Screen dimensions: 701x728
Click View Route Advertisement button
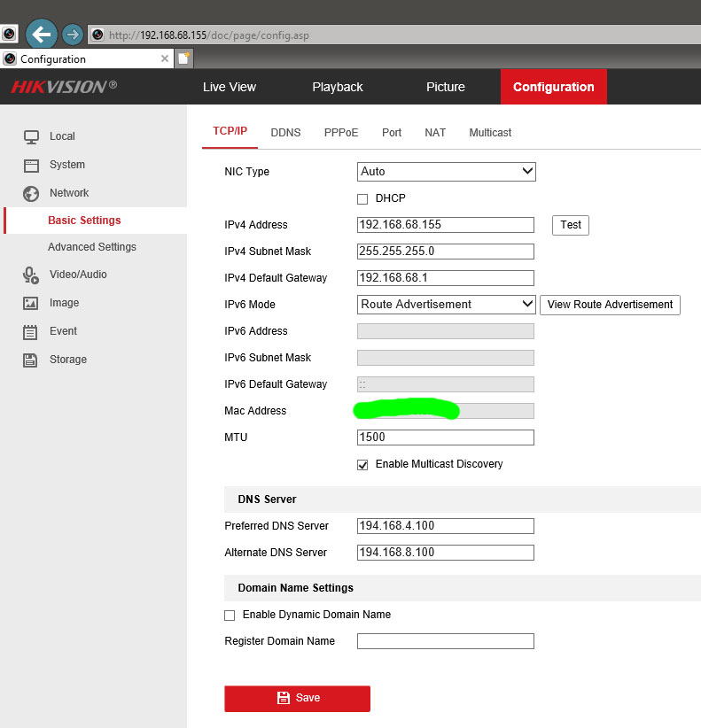(610, 305)
